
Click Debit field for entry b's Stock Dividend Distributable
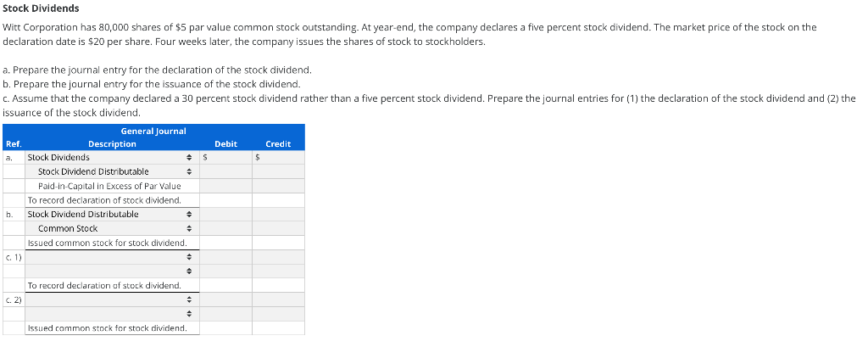pos(225,215)
